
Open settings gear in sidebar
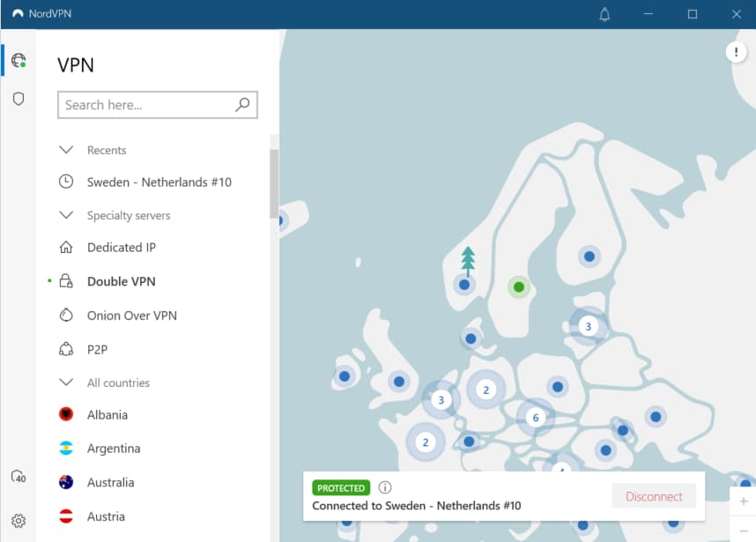tap(19, 521)
